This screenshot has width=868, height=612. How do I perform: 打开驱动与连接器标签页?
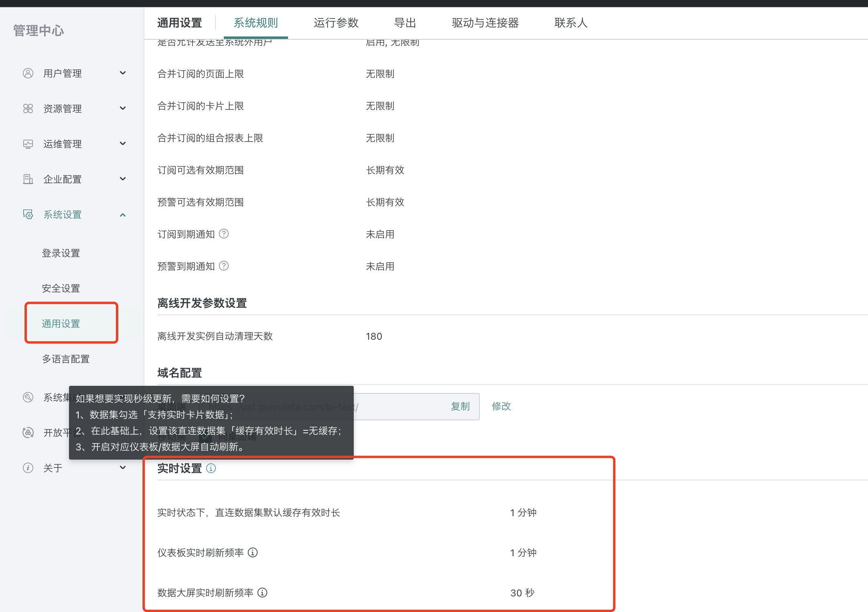click(x=485, y=23)
